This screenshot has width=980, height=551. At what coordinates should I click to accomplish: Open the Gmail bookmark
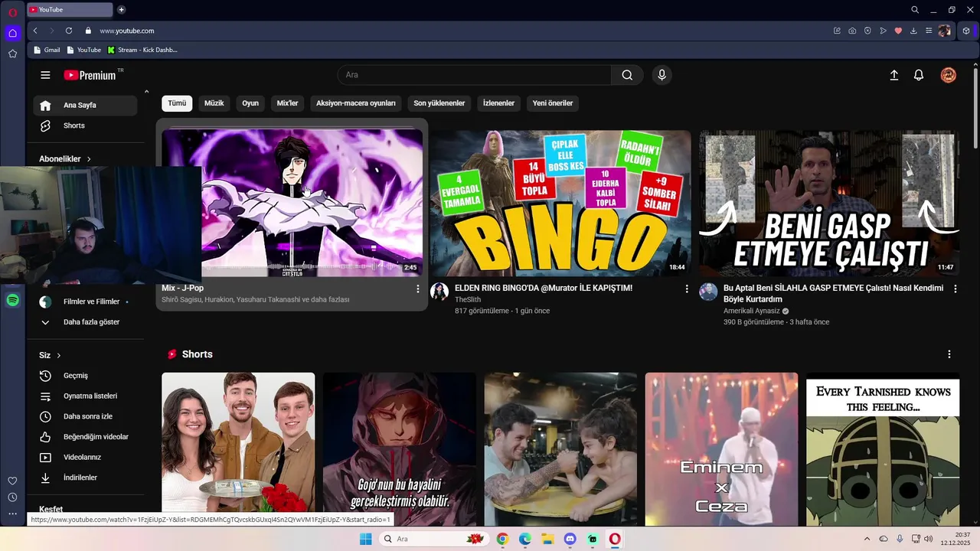point(47,50)
